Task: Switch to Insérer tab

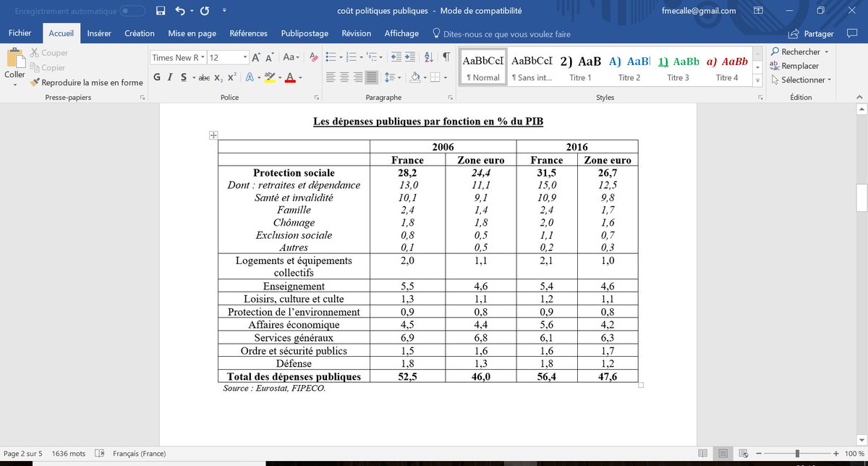Action: tap(99, 33)
